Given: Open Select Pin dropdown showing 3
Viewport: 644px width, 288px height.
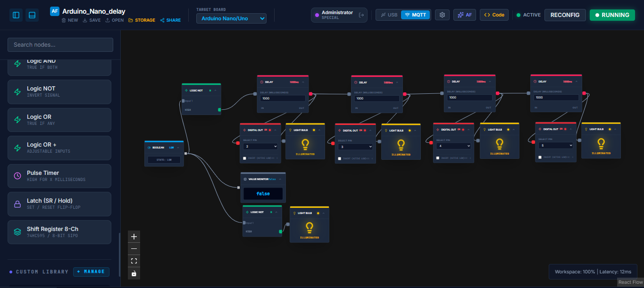Looking at the screenshot, I should point(355,147).
